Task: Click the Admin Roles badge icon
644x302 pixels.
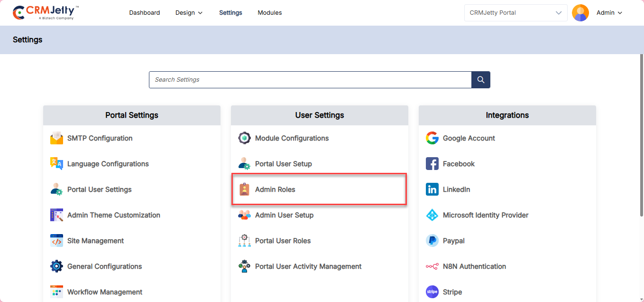Action: pos(244,189)
